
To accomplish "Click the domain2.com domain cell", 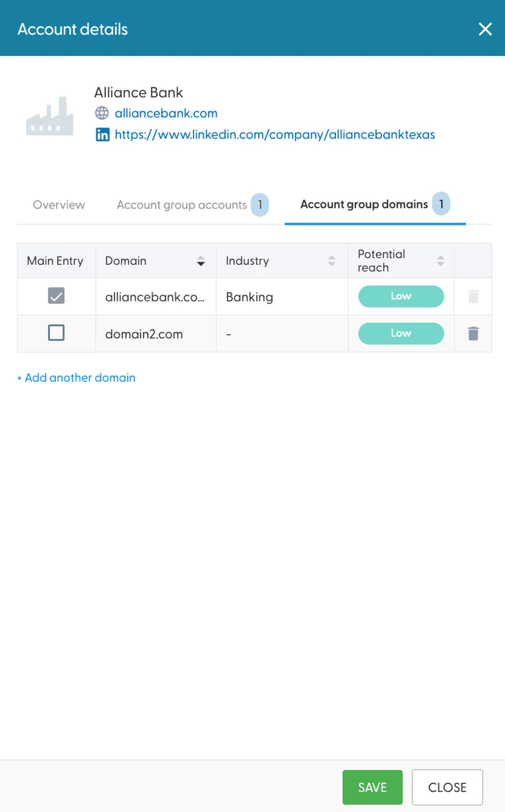I will point(156,333).
